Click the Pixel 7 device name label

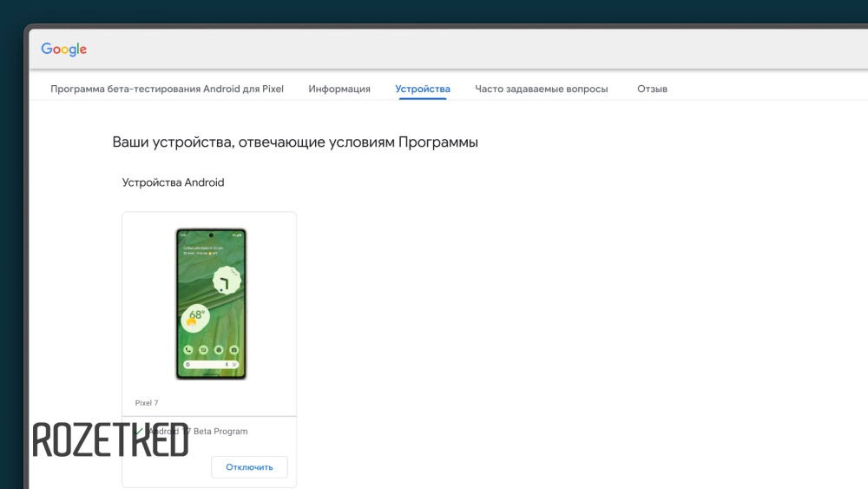pyautogui.click(x=147, y=403)
